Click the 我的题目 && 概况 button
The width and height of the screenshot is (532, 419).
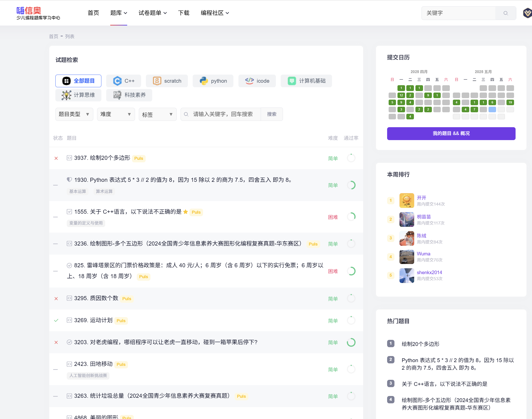451,134
